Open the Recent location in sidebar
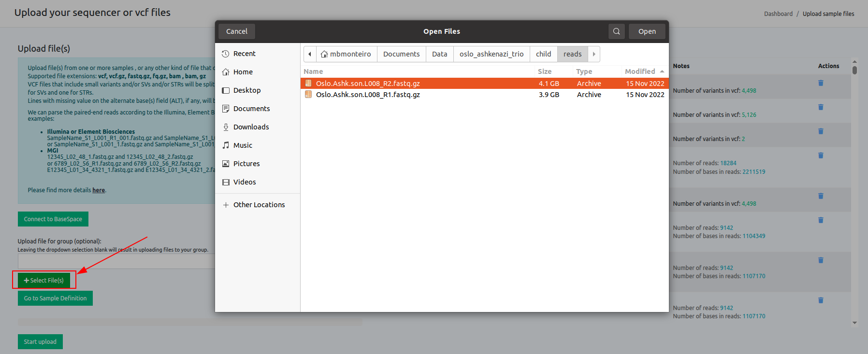Image resolution: width=868 pixels, height=354 pixels. [244, 54]
